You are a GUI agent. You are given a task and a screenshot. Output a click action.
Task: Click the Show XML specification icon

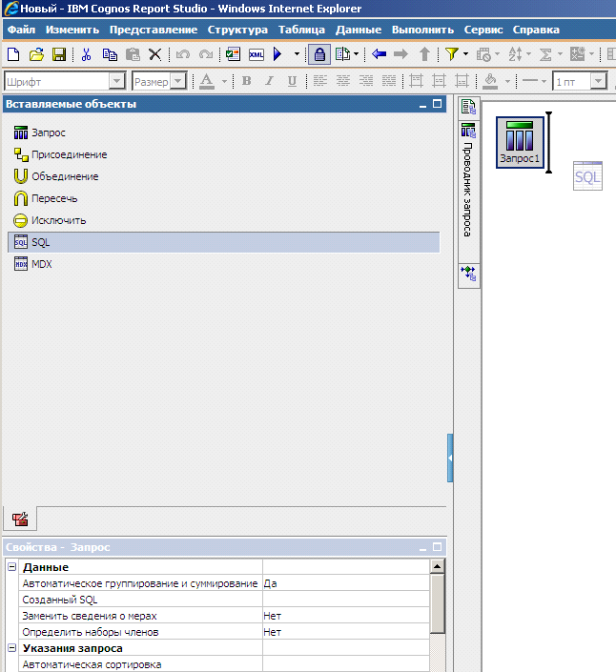pos(257,54)
